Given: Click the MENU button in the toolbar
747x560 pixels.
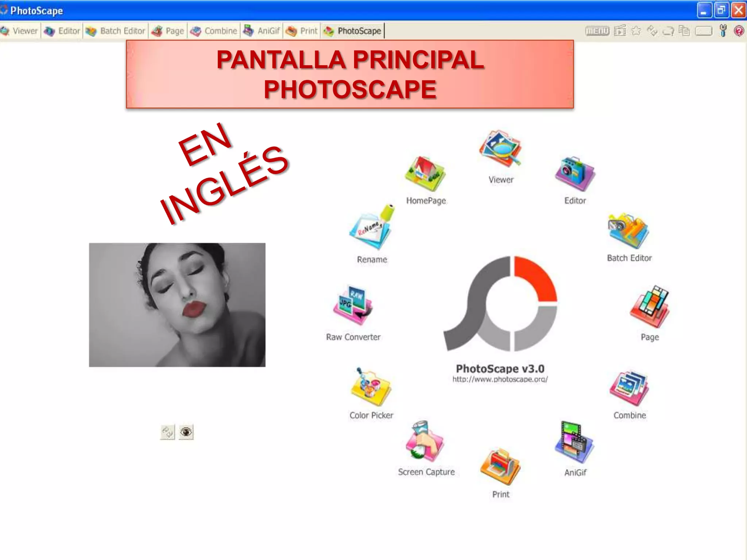Looking at the screenshot, I should (597, 31).
